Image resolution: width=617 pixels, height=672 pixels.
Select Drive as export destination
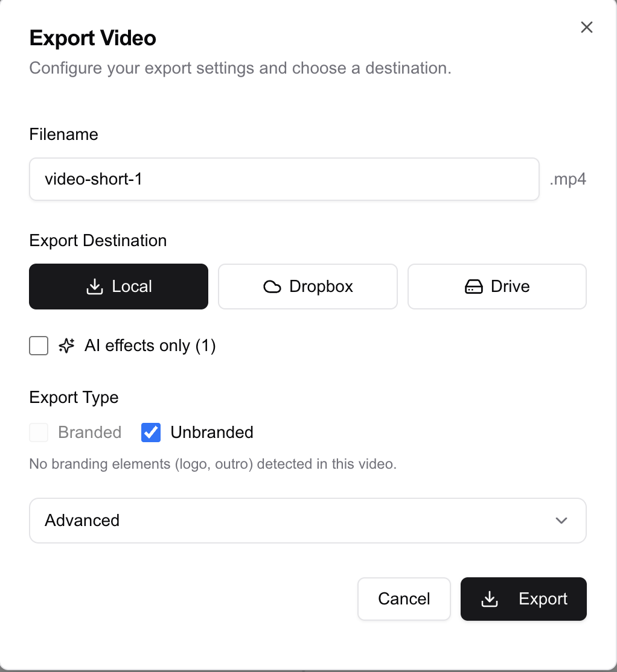tap(496, 286)
